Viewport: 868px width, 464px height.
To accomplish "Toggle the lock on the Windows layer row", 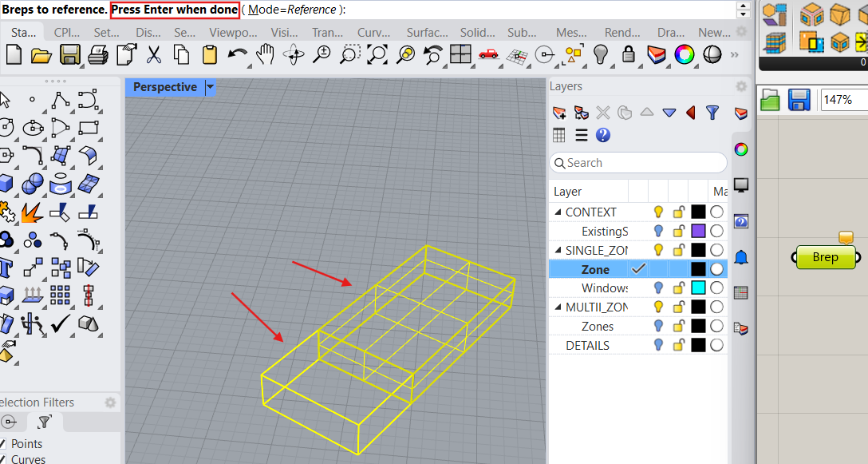I will coord(679,288).
